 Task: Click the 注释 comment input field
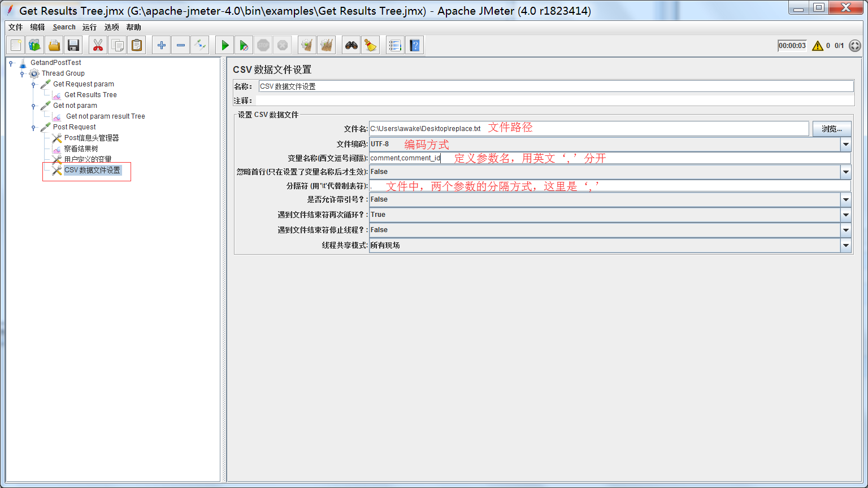coord(554,101)
